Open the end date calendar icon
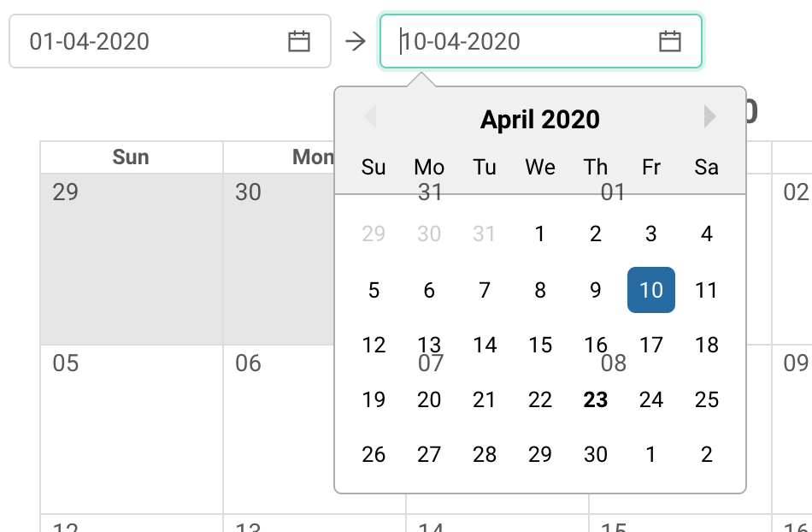812x532 pixels. [x=671, y=40]
